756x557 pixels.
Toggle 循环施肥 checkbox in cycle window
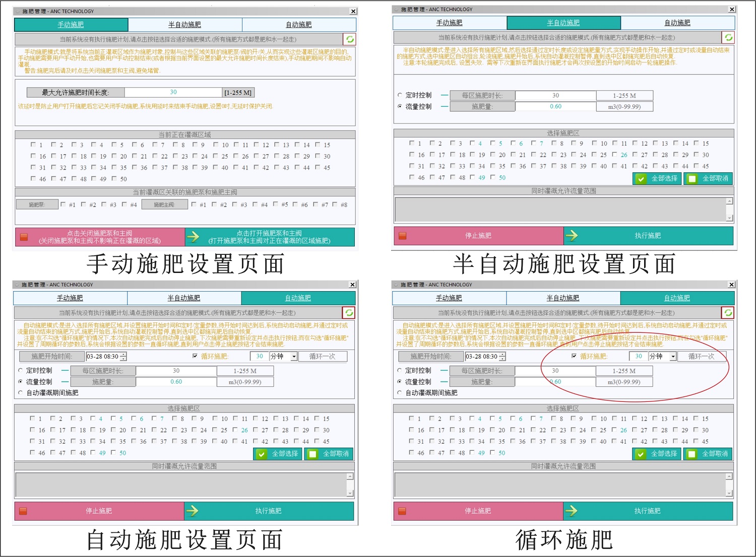point(574,356)
